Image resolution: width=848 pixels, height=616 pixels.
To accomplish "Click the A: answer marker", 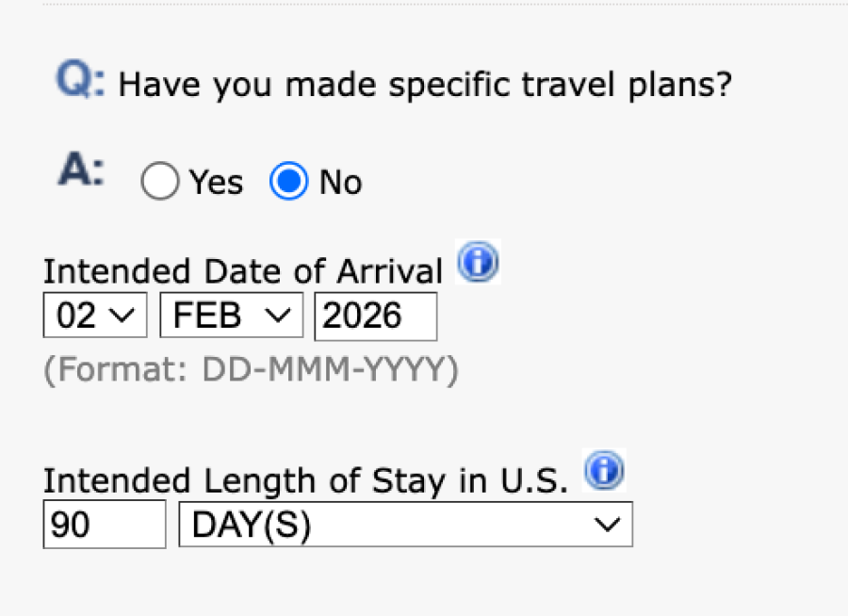I will click(x=81, y=171).
